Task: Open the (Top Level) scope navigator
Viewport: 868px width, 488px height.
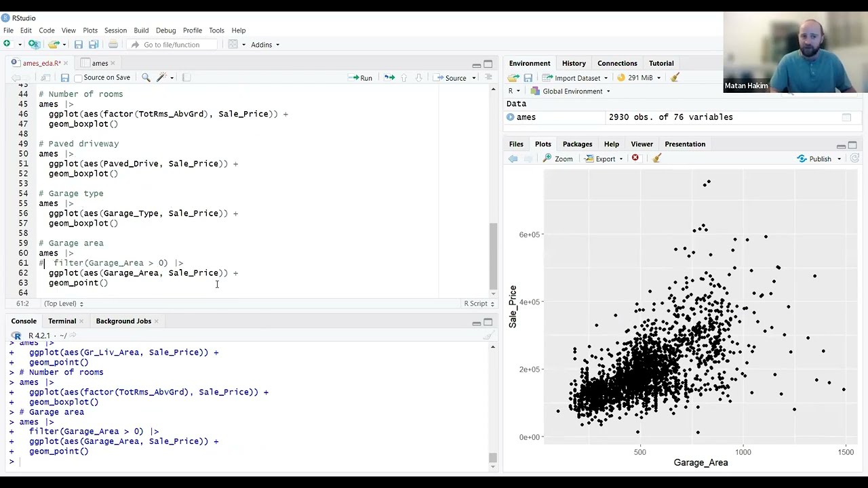Action: coord(64,304)
